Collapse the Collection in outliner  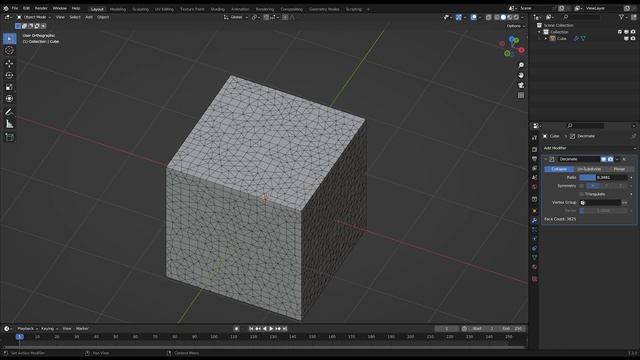539,32
